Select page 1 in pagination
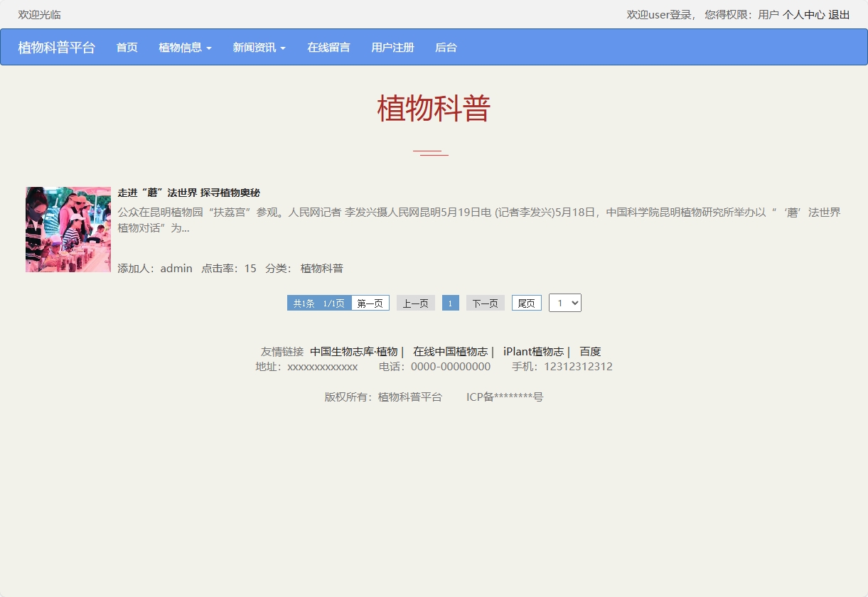The height and width of the screenshot is (597, 868). pyautogui.click(x=450, y=303)
